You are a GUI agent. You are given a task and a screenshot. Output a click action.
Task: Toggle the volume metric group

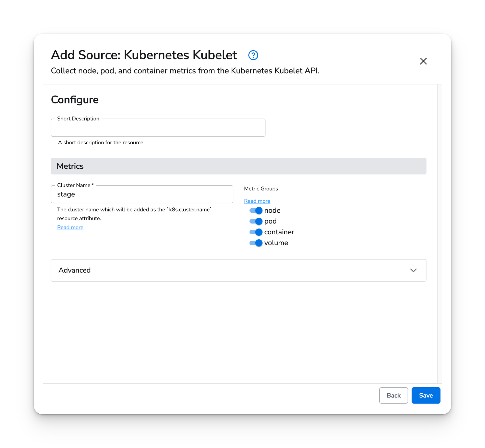pyautogui.click(x=256, y=243)
